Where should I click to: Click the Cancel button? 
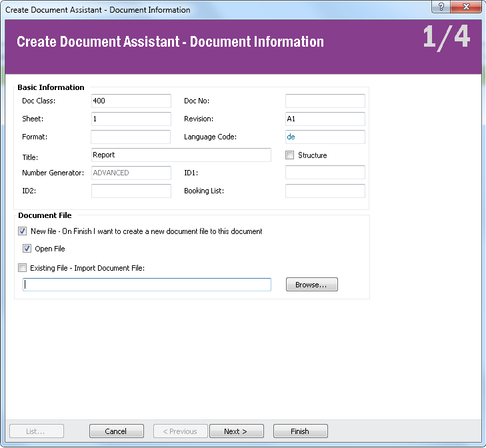coord(116,431)
